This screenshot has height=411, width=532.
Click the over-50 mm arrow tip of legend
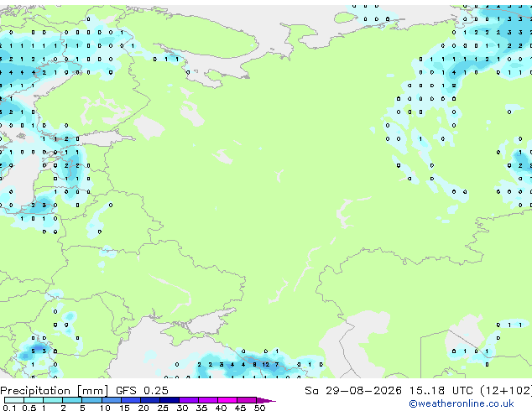click(x=266, y=400)
